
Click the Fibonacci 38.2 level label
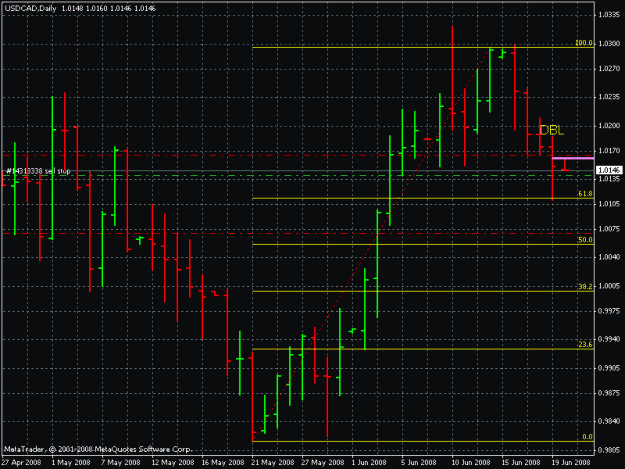tap(585, 287)
